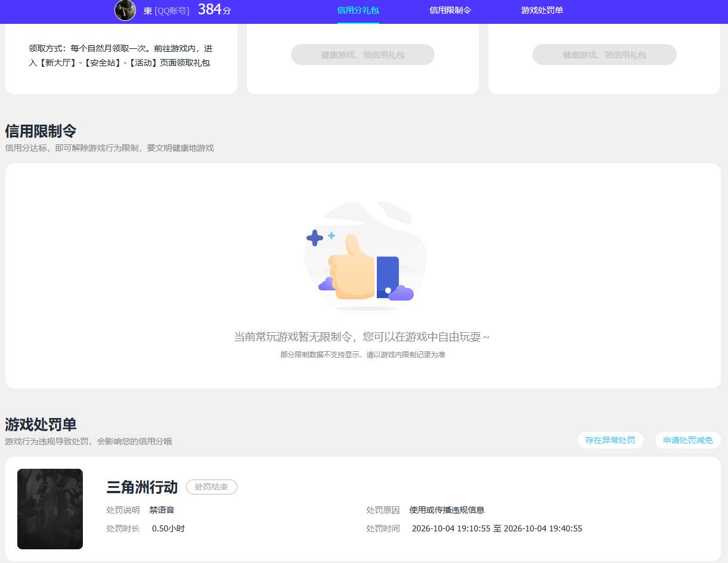
Task: Click 信用限制令 section heading
Action: pos(41,131)
